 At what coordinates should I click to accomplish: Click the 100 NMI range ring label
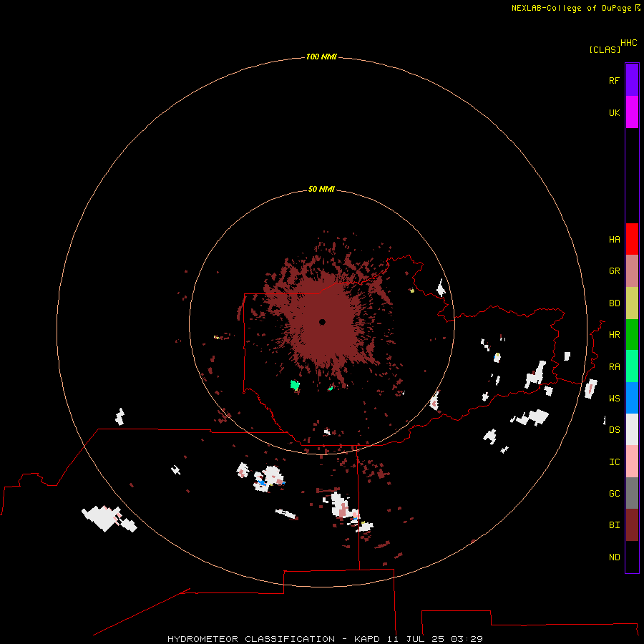click(x=321, y=57)
